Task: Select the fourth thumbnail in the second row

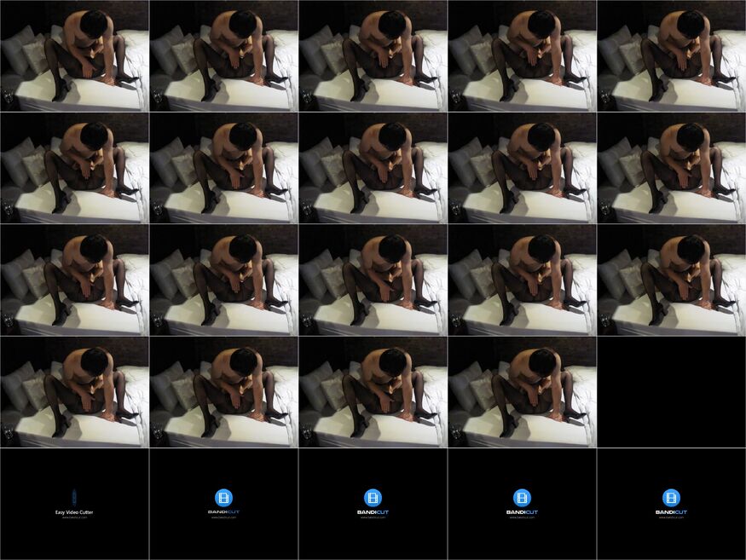Action: tap(522, 168)
